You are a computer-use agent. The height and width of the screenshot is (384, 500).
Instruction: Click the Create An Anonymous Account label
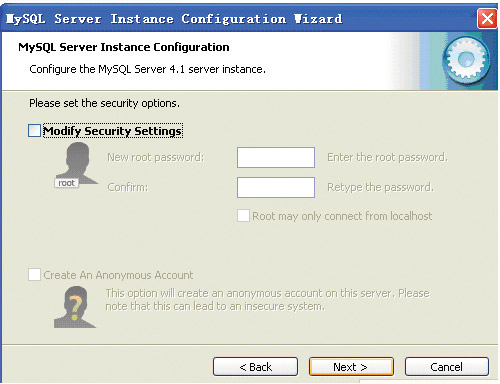pyautogui.click(x=118, y=275)
